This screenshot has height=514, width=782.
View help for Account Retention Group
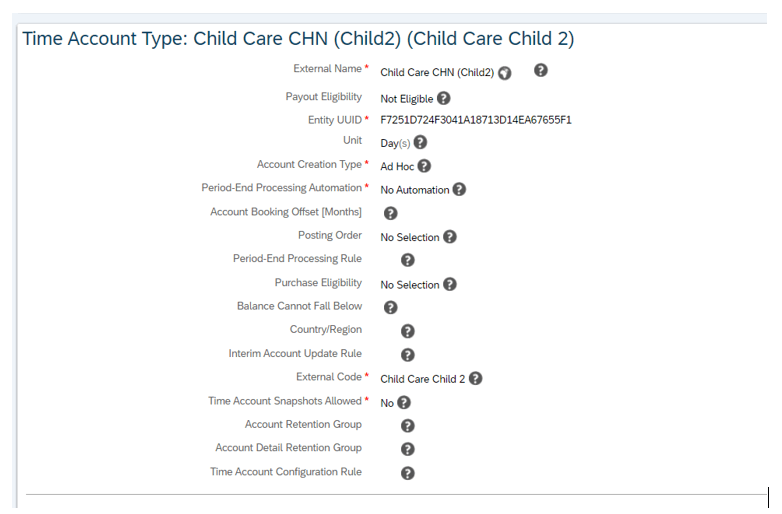407,426
